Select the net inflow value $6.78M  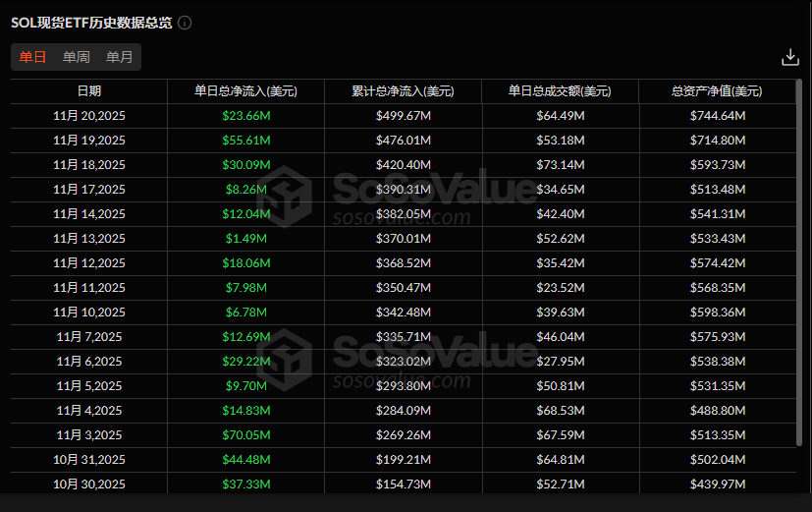[x=246, y=313]
